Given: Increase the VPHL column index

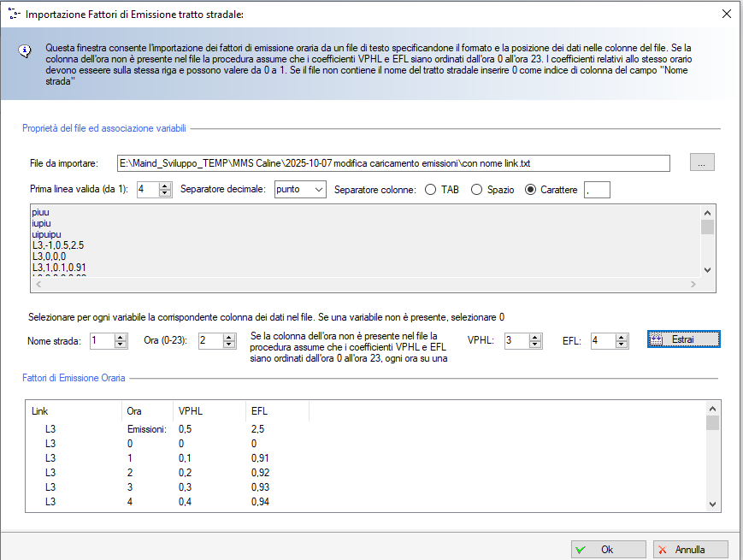Looking at the screenshot, I should [x=535, y=337].
